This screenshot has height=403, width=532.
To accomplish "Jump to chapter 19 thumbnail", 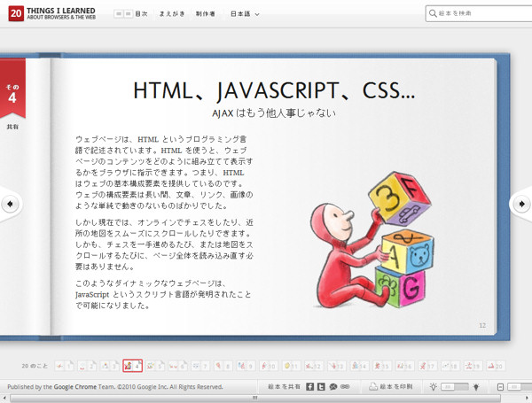I will click(x=473, y=366).
